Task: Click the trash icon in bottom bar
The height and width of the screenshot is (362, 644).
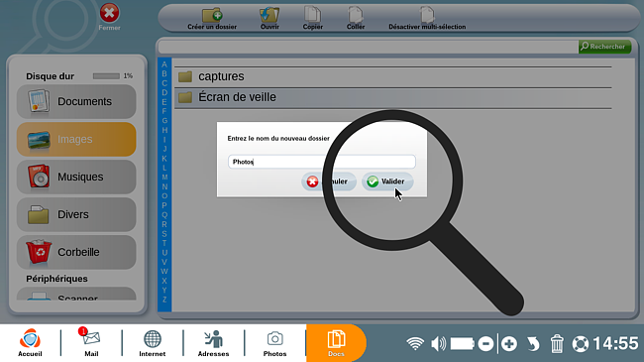Action: point(557,343)
